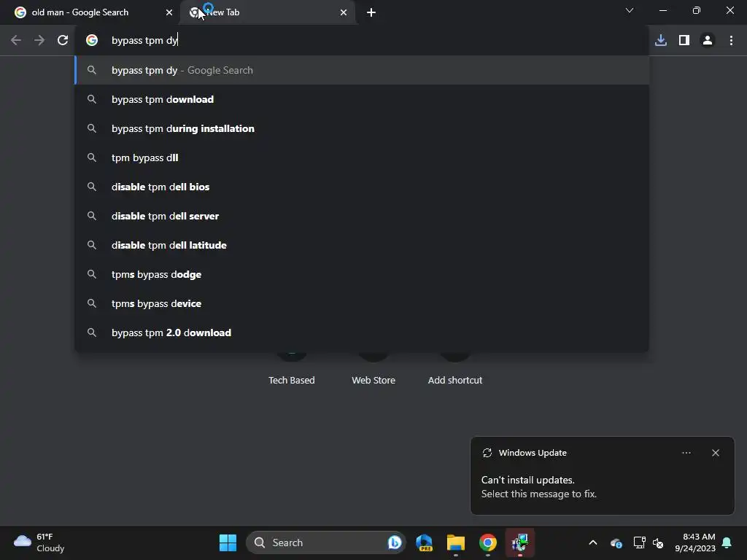This screenshot has width=747, height=560.
Task: Open the clock showing 8:43 AM
Action: 695,542
